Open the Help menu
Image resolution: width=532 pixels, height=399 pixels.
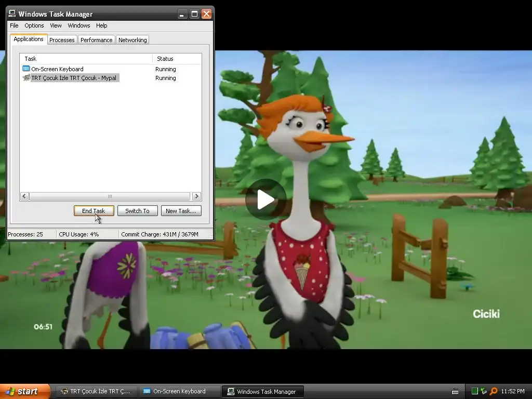coord(101,25)
